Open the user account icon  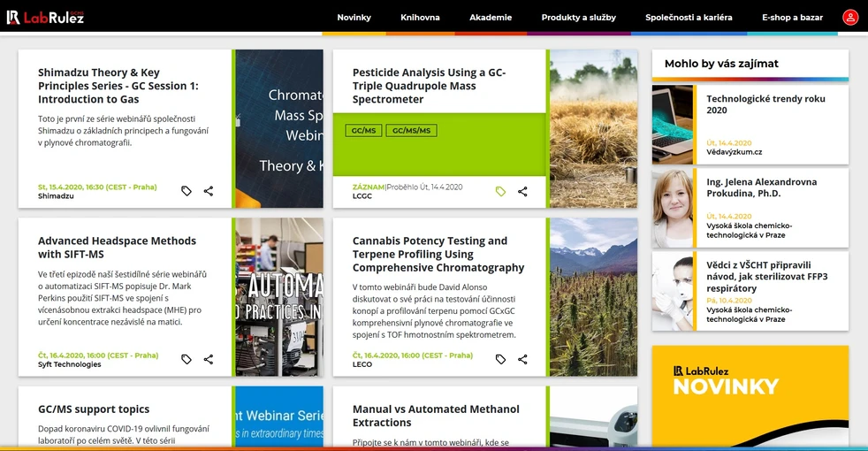(850, 17)
